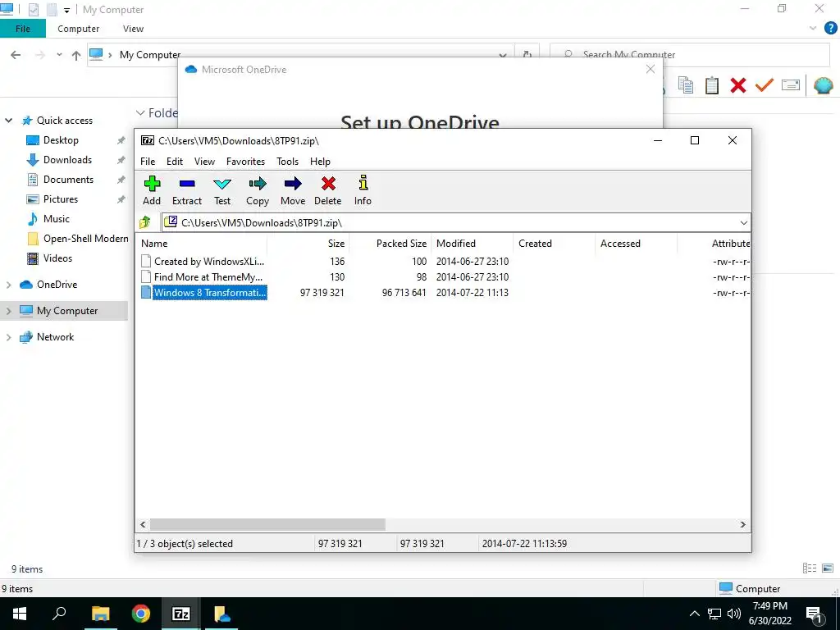This screenshot has width=840, height=630.
Task: Open the Explorer Computer ribbon tab
Action: [79, 29]
